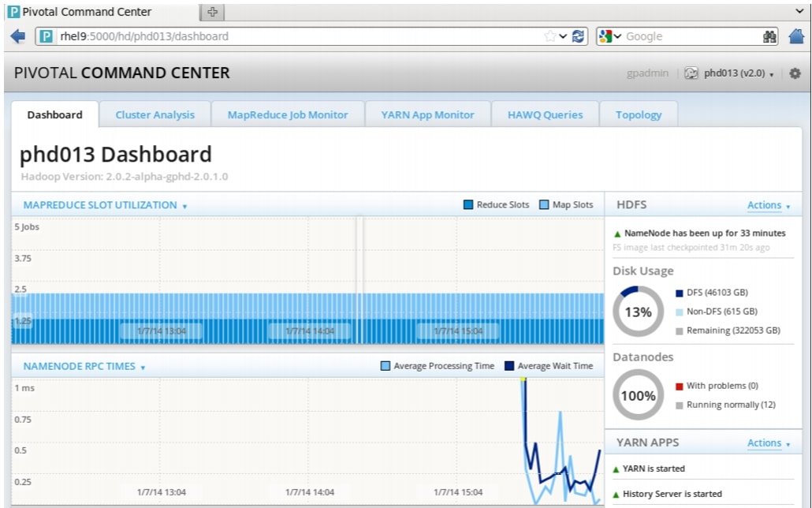Toggle the Average Processing Time legend swatch

[386, 366]
